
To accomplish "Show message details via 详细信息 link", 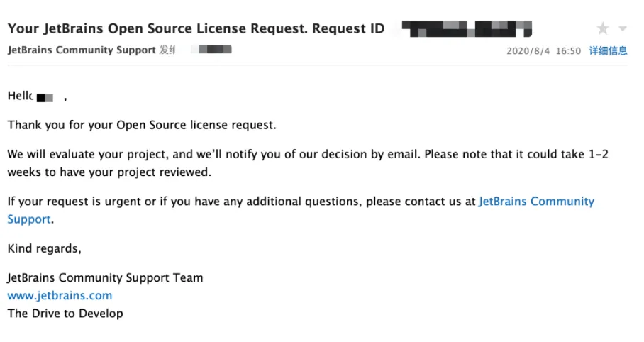I will pos(608,51).
